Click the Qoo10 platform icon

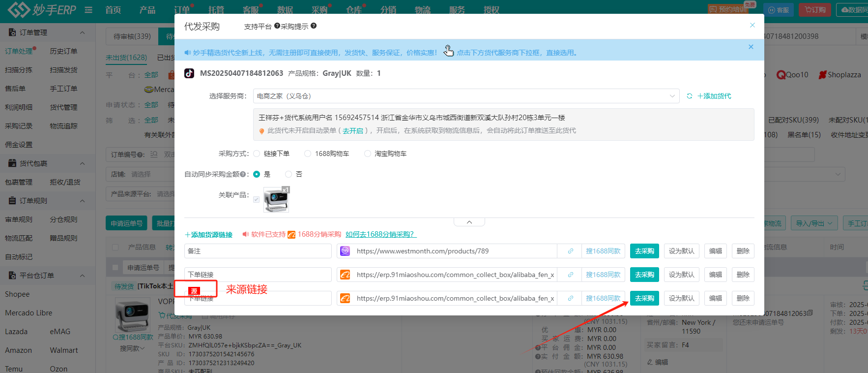[781, 75]
